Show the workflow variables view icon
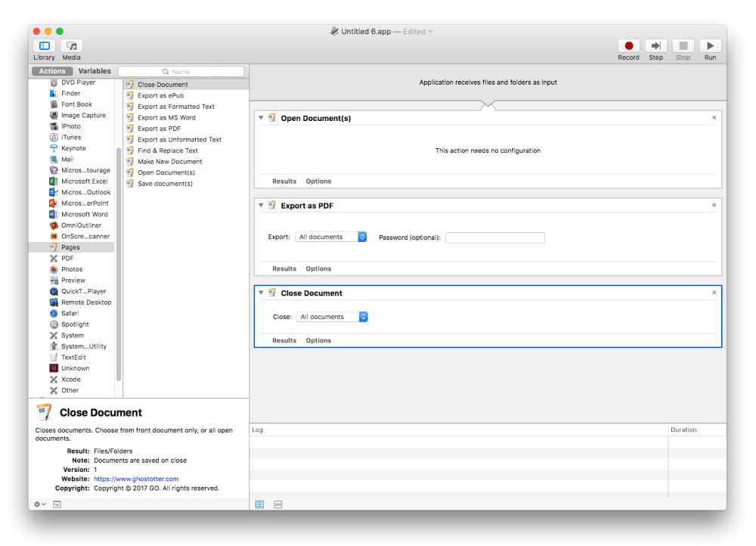This screenshot has height=546, width=756. pos(277,504)
